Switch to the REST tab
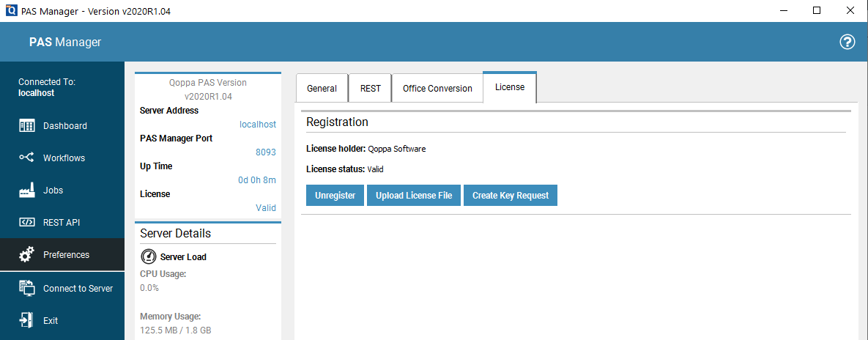Image resolution: width=868 pixels, height=340 pixels. [x=371, y=88]
